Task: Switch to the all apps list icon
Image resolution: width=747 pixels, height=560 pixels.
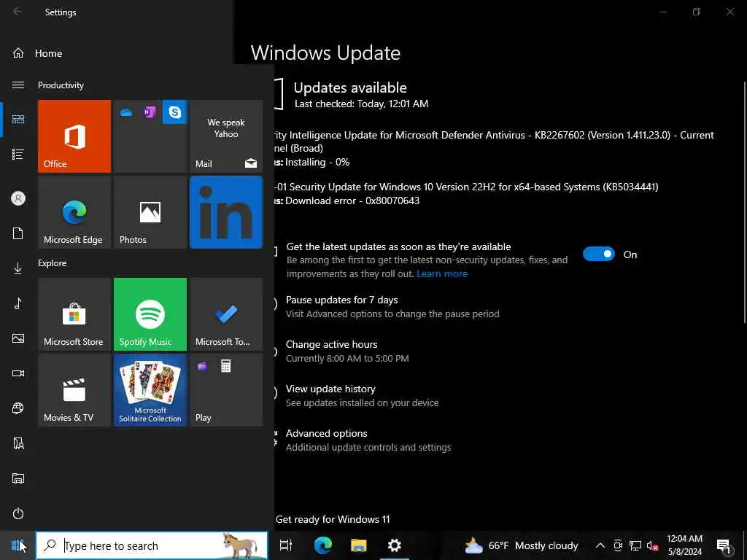Action: tap(18, 155)
